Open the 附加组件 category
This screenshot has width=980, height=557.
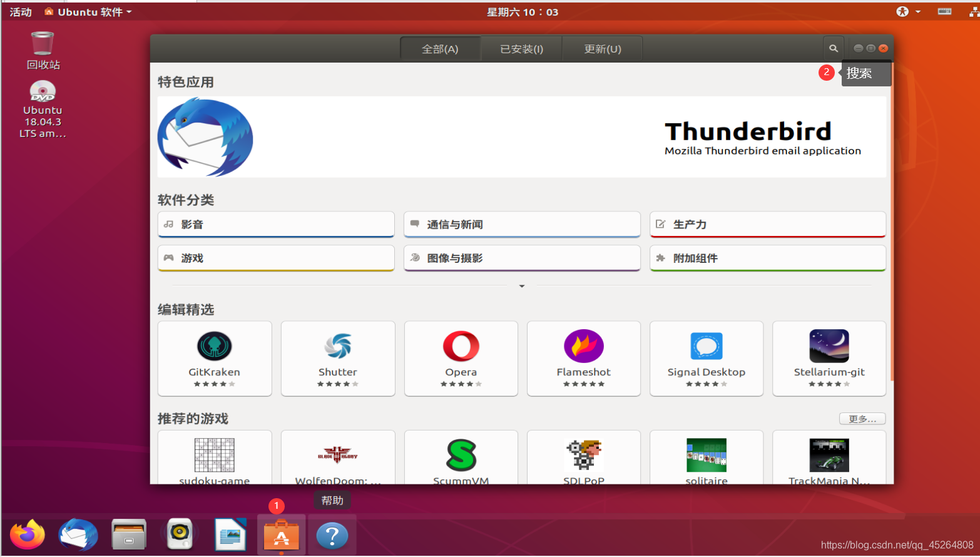pyautogui.click(x=767, y=258)
